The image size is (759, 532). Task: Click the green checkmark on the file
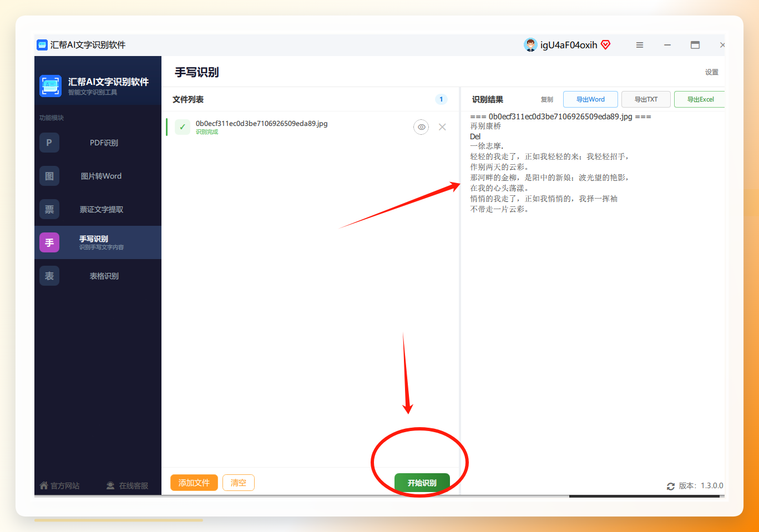point(183,127)
